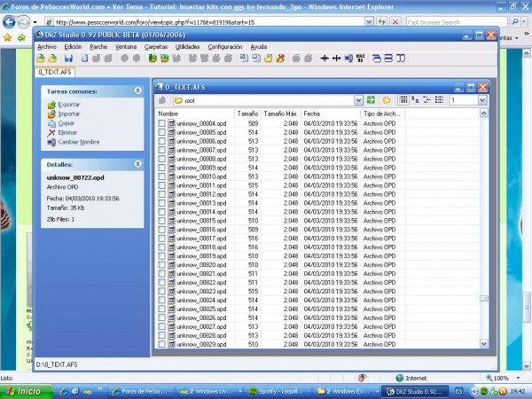532x399 pixels.
Task: Click the green Go arrow beside root
Action: (371, 100)
